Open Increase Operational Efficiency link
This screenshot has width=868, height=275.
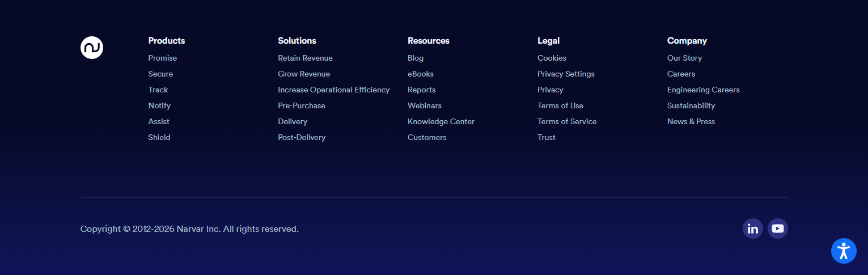click(334, 90)
